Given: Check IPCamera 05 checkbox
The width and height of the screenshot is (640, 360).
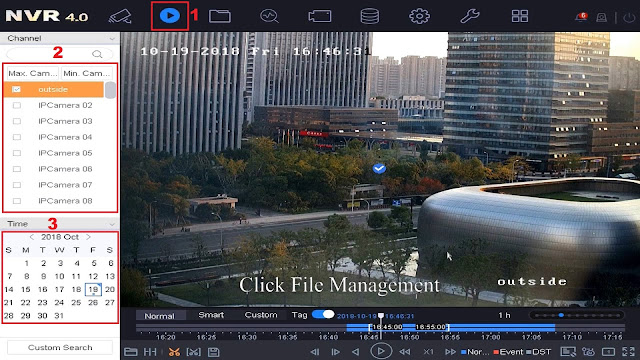Looking at the screenshot, I should click(17, 153).
